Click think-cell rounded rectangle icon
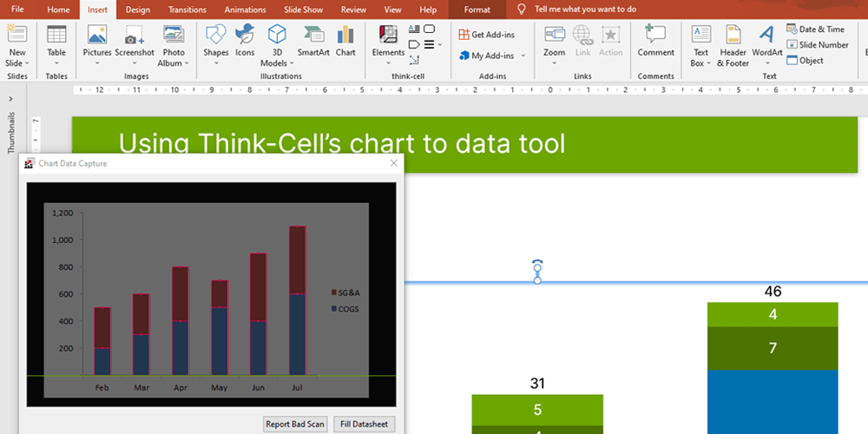The width and height of the screenshot is (868, 434). (x=429, y=29)
